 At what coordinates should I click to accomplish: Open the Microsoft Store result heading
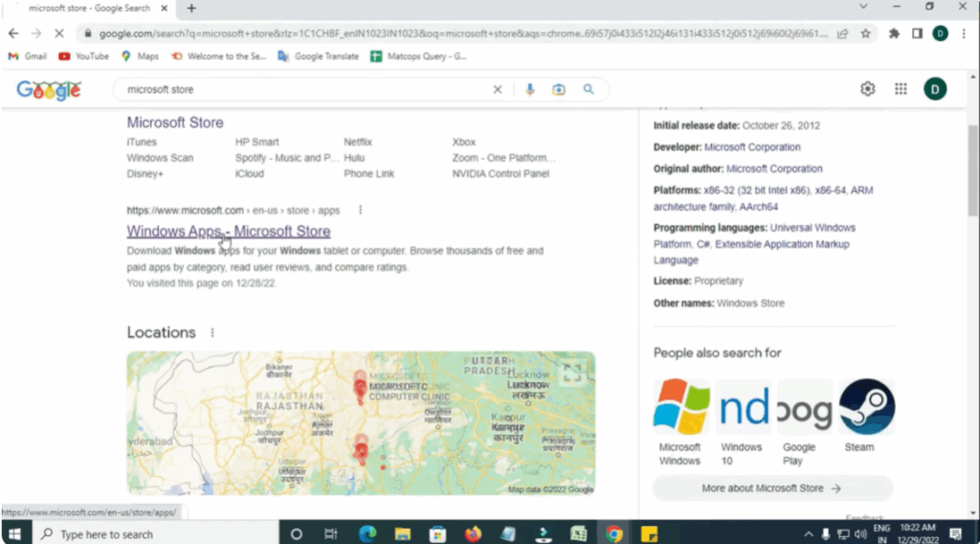(175, 123)
